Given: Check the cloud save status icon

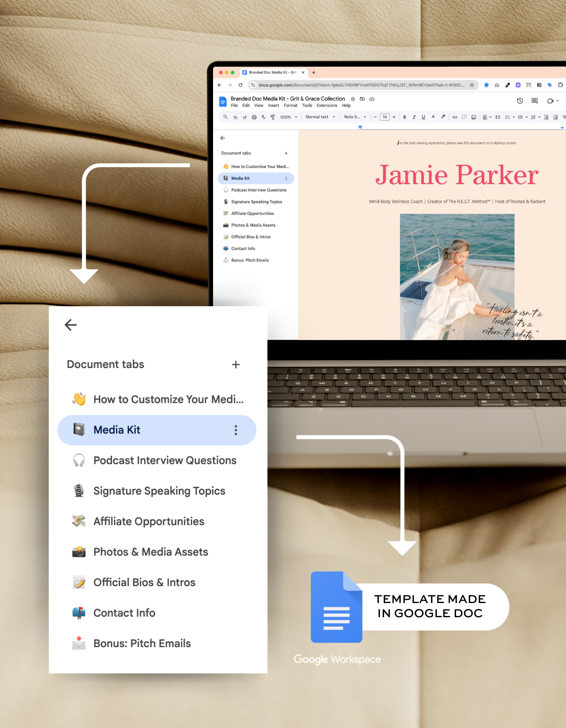Looking at the screenshot, I should pos(372,99).
